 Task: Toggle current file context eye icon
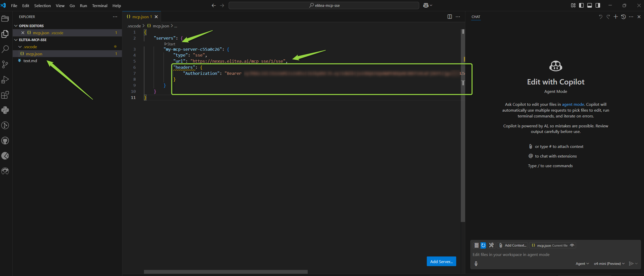click(572, 245)
